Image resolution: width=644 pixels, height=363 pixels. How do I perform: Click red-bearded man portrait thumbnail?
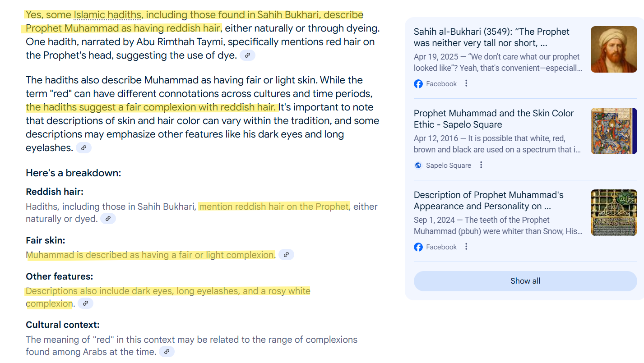(x=614, y=50)
